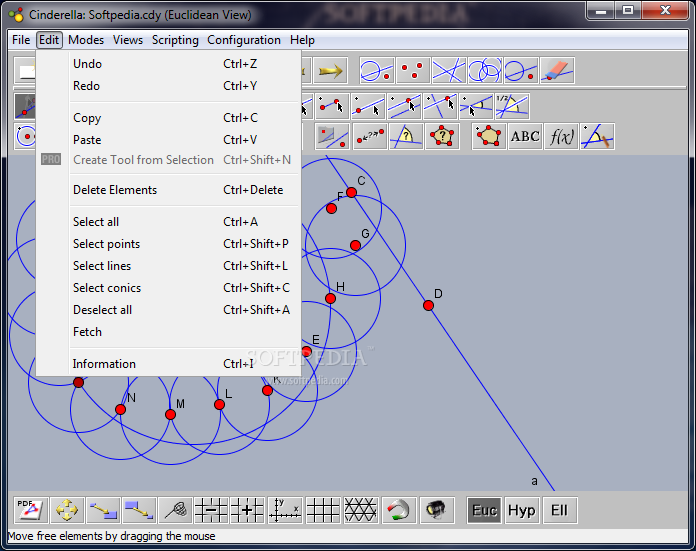Image resolution: width=696 pixels, height=551 pixels.
Task: Click the three red points select icon
Action: [x=413, y=71]
